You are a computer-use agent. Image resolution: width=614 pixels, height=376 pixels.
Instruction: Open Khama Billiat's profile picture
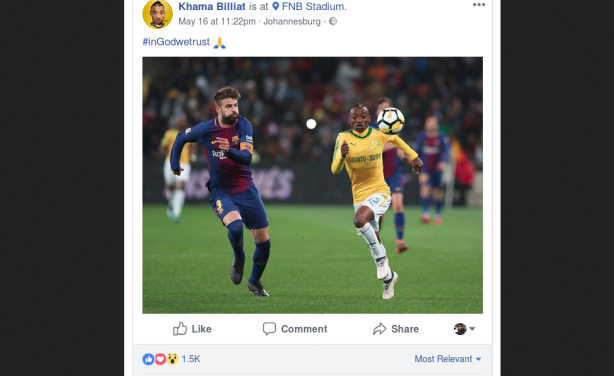157,14
